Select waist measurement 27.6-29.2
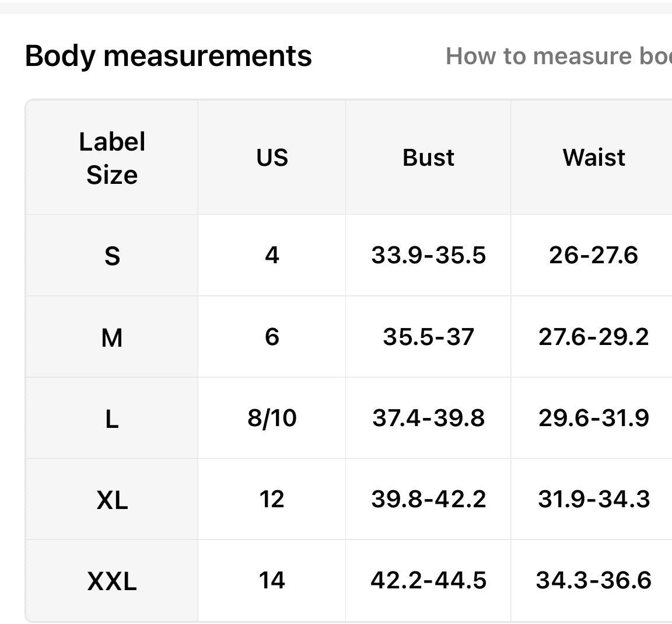 coord(594,337)
